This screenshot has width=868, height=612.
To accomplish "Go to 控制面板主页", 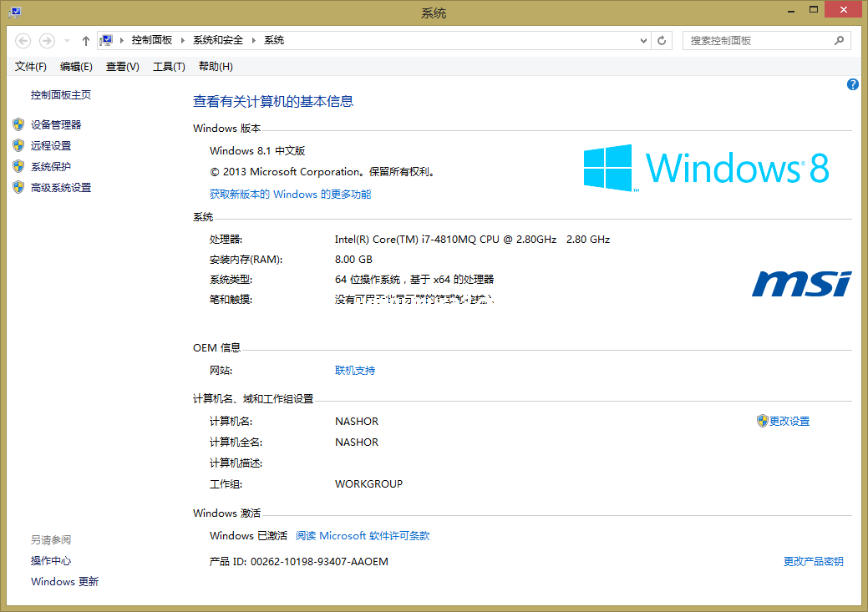I will coord(61,95).
